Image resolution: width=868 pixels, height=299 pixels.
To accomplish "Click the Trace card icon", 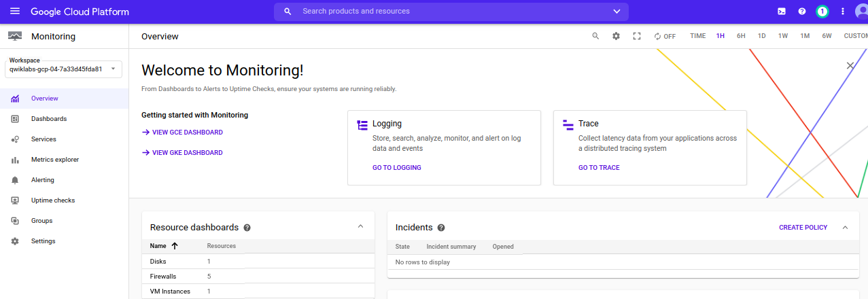I will click(568, 125).
